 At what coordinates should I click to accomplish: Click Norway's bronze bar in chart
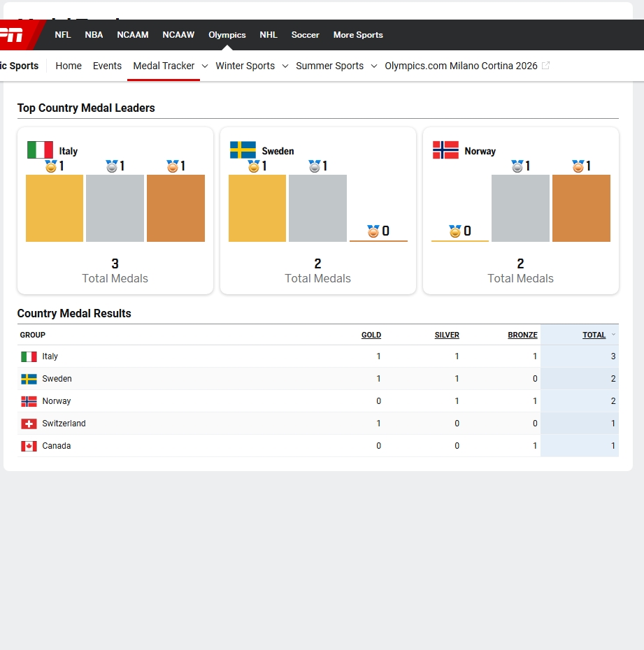coord(581,208)
